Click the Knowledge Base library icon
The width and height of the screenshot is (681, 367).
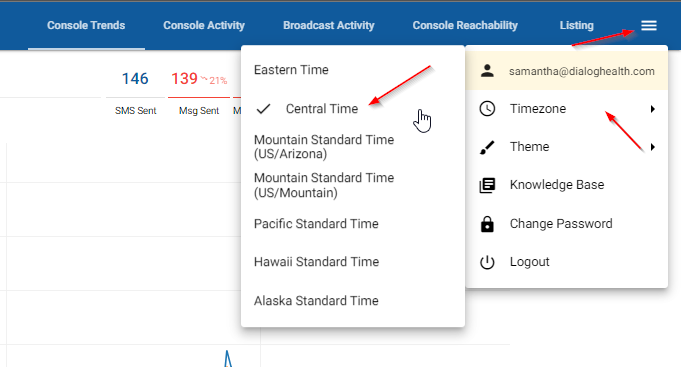coord(487,185)
